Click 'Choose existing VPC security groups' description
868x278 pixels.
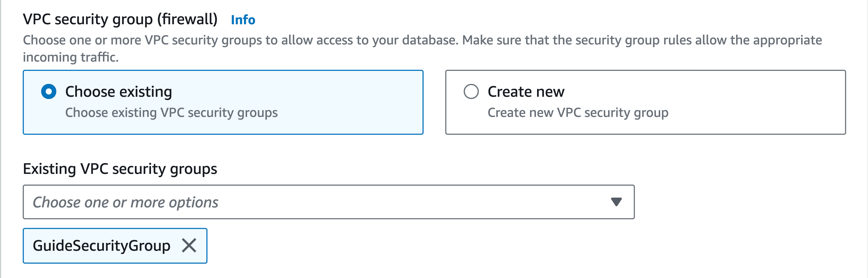coord(171,113)
